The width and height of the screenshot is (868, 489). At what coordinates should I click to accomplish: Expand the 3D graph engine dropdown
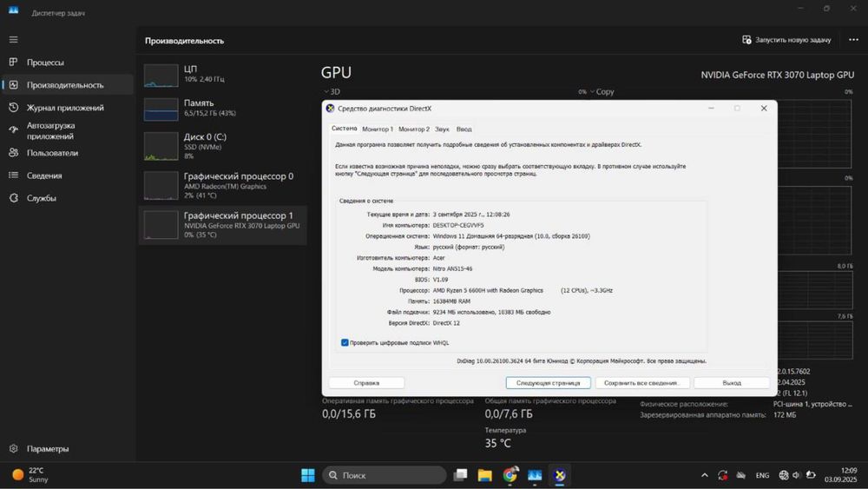click(332, 92)
